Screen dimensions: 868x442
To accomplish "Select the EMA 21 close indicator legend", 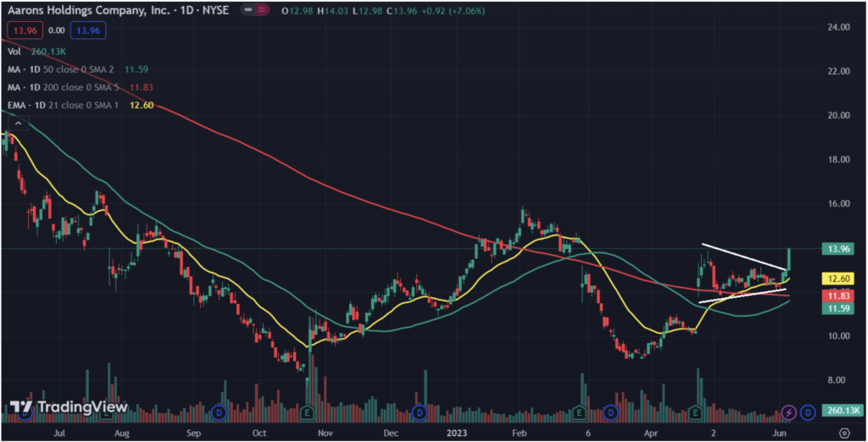I will pos(81,104).
